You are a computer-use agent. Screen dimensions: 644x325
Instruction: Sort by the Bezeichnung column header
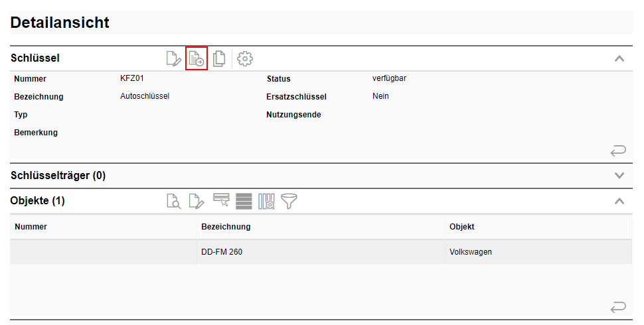[x=226, y=227]
